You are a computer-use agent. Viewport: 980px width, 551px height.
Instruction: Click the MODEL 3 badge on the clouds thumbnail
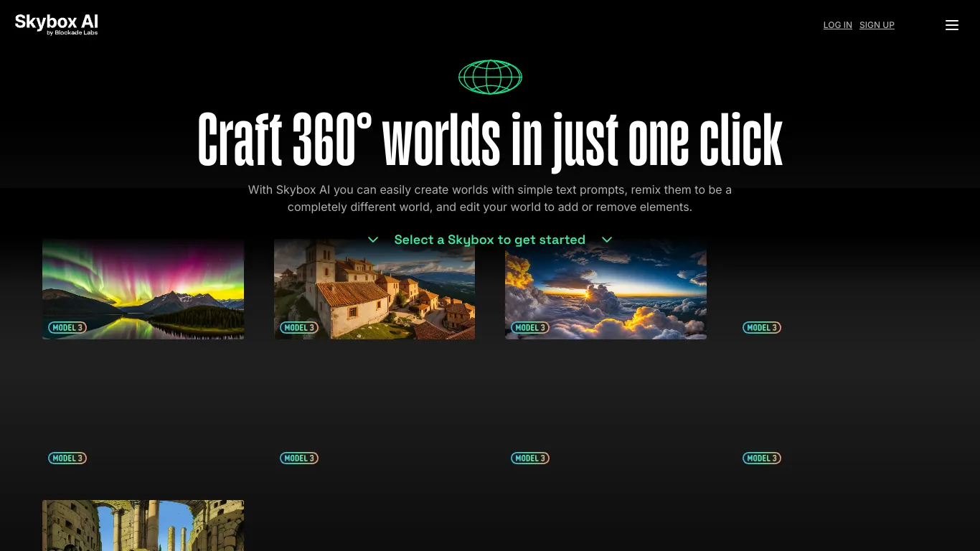[x=530, y=327]
